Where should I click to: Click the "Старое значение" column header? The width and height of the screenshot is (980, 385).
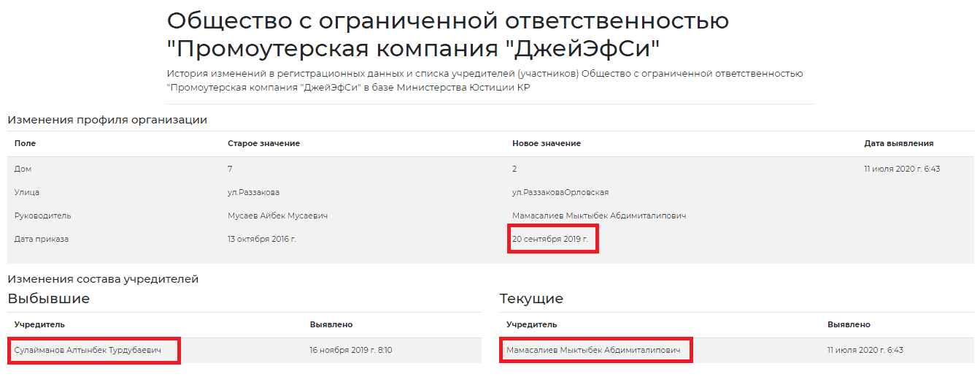(x=263, y=143)
